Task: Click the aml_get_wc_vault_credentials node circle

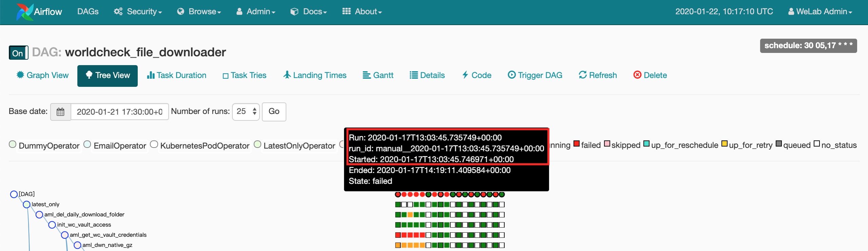Action: click(65, 235)
